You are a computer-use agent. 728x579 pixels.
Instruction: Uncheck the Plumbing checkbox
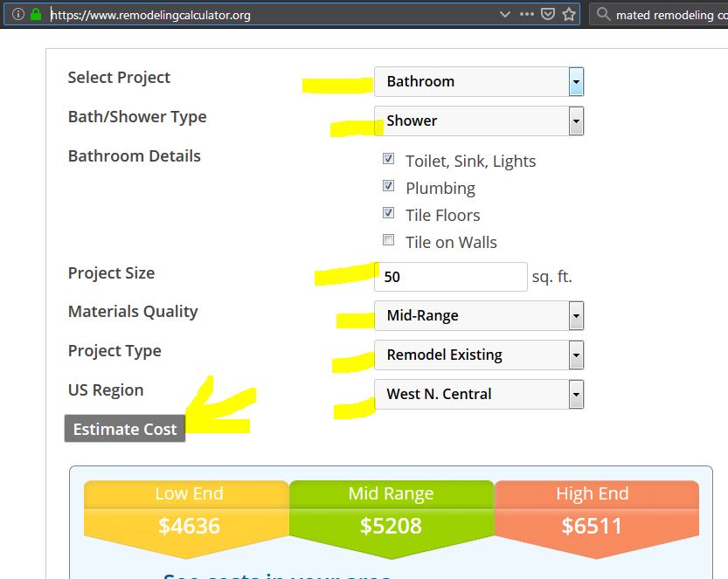(x=389, y=186)
